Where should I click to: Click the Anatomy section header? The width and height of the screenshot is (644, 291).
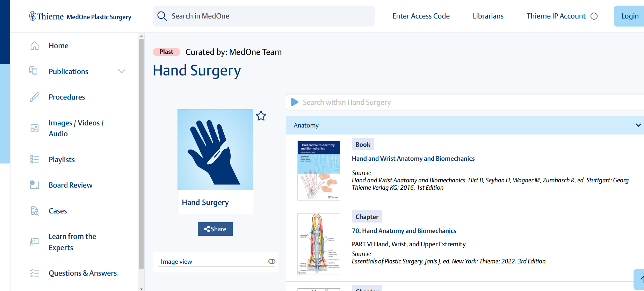click(x=465, y=125)
